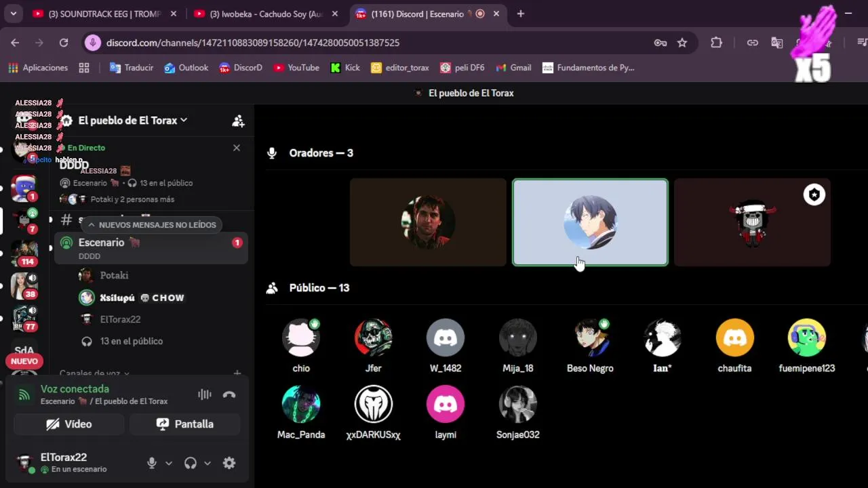Dismiss the En Directo stage banner

pos(237,148)
